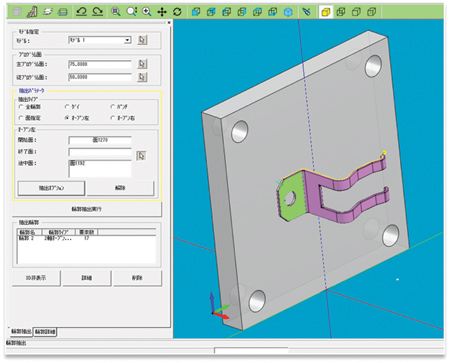Select the 面指定 radio button

[x=21, y=118]
